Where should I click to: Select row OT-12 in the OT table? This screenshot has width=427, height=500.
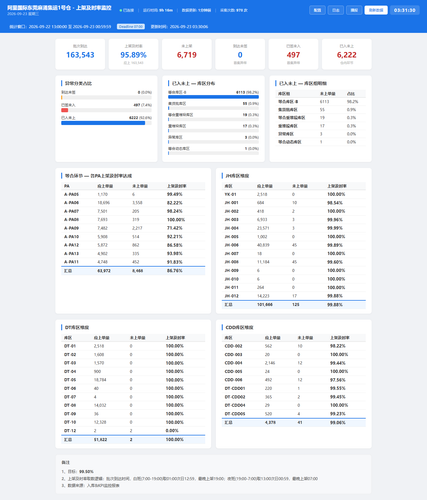click(133, 431)
